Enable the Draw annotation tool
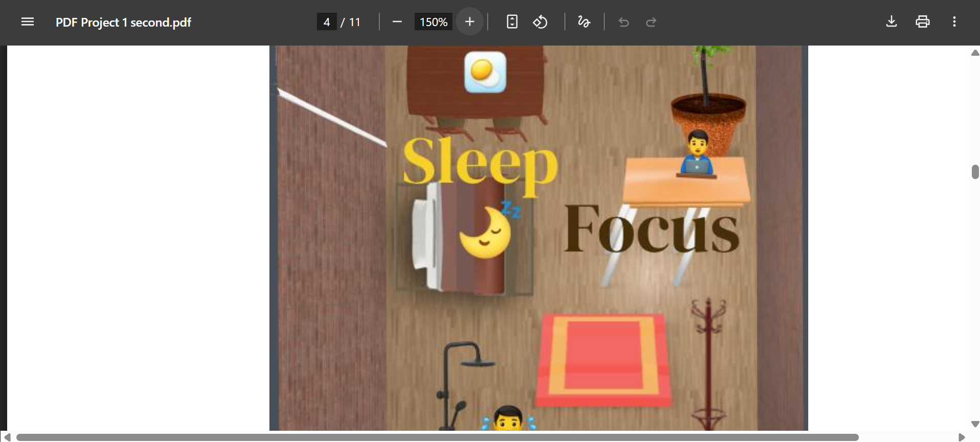This screenshot has height=442, width=980. [x=584, y=22]
